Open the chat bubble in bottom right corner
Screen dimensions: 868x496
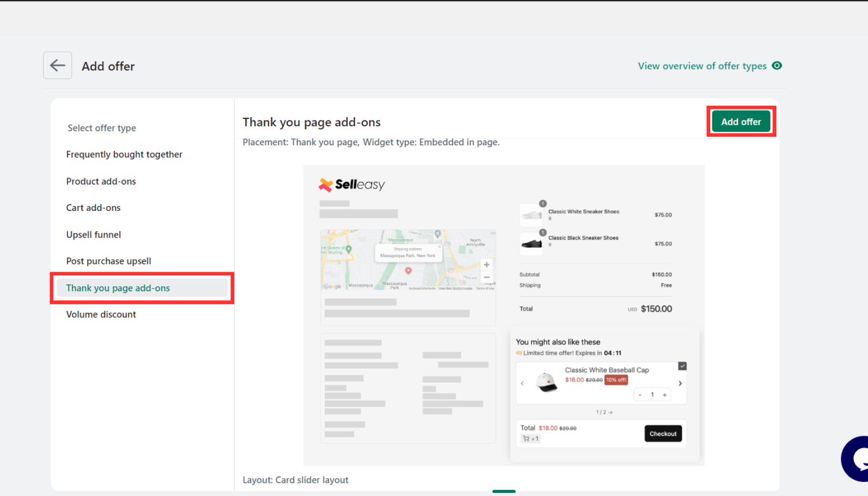(x=857, y=459)
